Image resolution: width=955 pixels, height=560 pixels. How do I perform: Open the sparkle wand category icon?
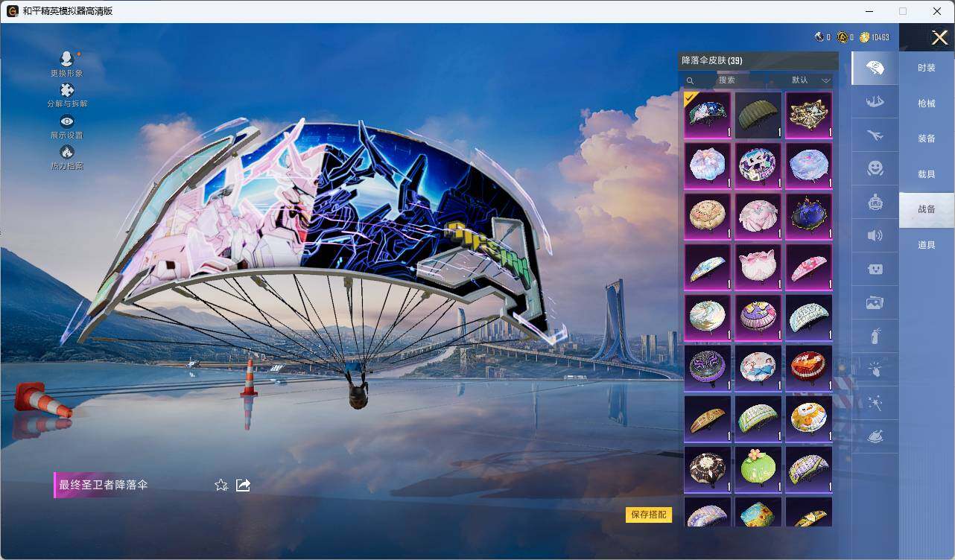click(x=875, y=403)
